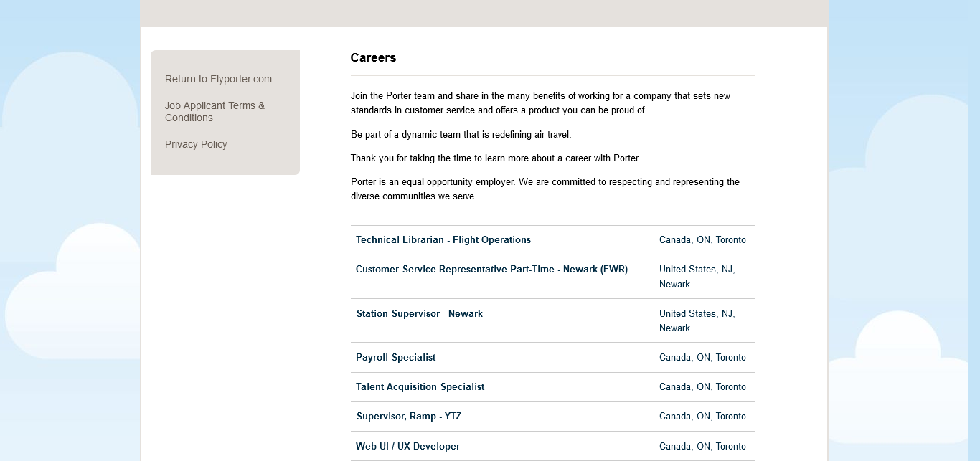Select Customer Service Representative Part-Time Newark job
Screen dimensions: 980x461
[x=491, y=270]
